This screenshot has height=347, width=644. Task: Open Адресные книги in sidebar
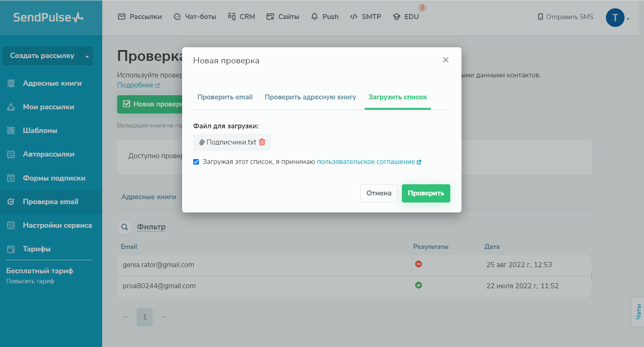tap(52, 83)
